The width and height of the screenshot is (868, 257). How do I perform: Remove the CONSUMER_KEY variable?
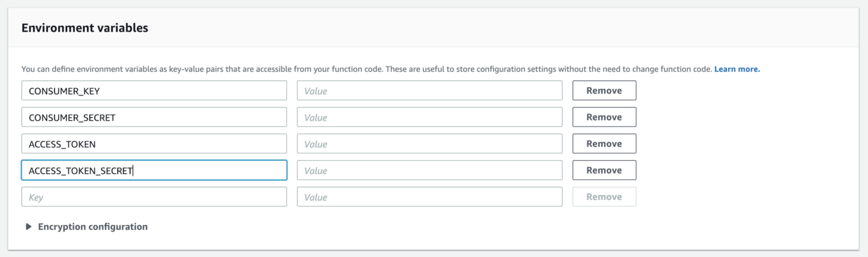click(x=604, y=91)
